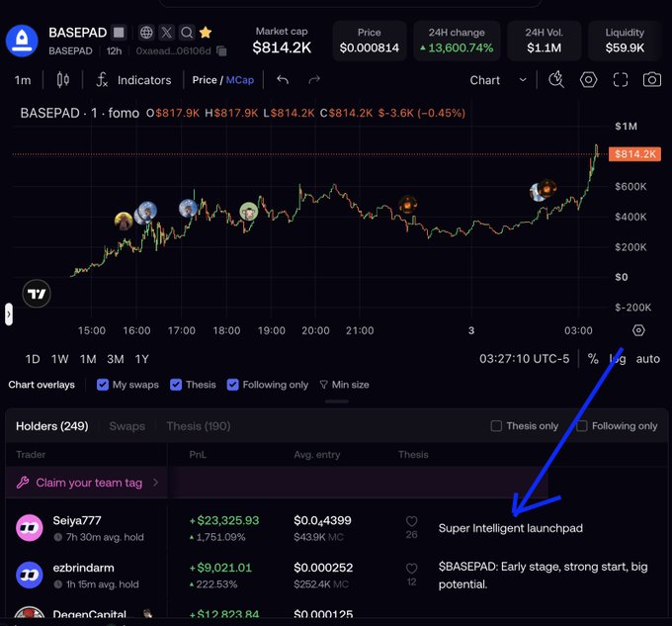Image resolution: width=672 pixels, height=626 pixels.
Task: Click the thesis text Super Intelligent launchpad
Action: pos(511,528)
